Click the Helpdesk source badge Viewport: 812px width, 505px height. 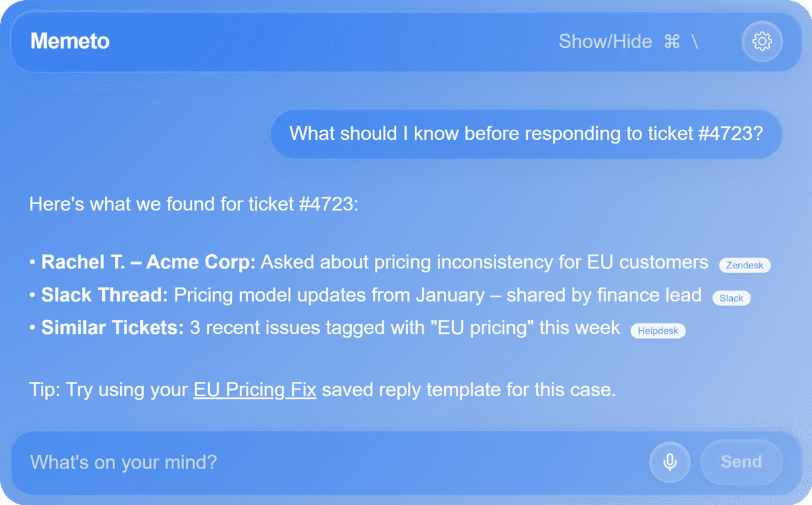pos(658,331)
